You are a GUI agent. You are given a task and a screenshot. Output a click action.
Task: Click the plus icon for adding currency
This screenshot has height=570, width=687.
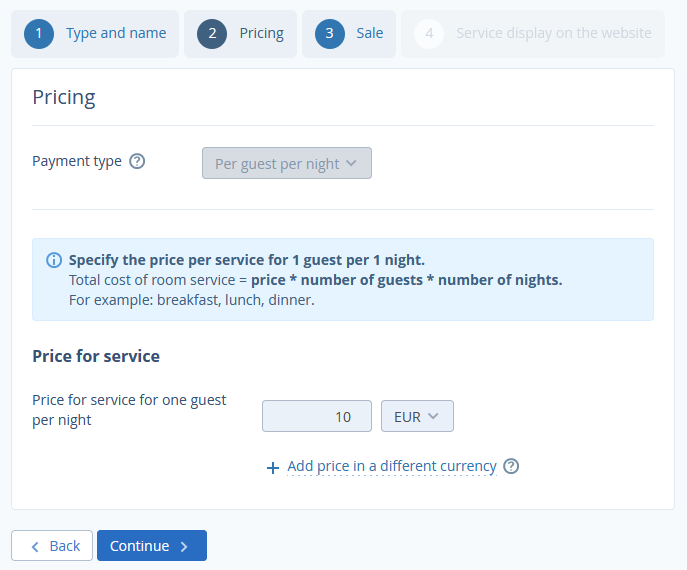(x=273, y=467)
